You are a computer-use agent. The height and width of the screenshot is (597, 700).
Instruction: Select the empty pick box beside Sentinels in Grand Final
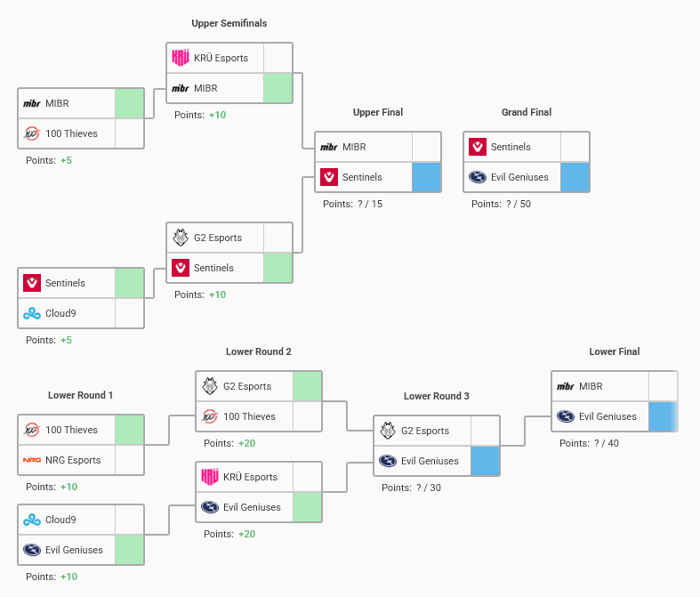[x=575, y=148]
